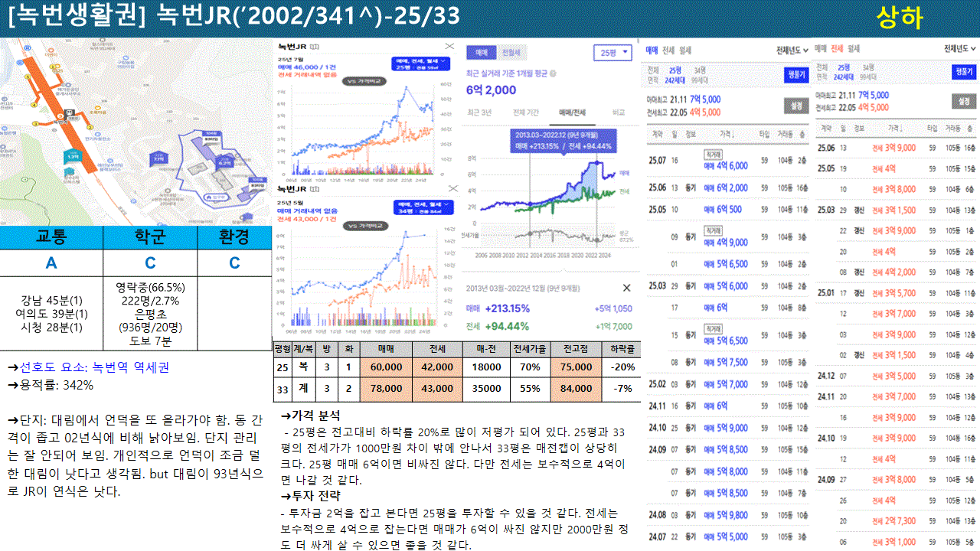The width and height of the screenshot is (980, 551).
Task: Select 월세 filter in the left transaction list
Action: (685, 51)
